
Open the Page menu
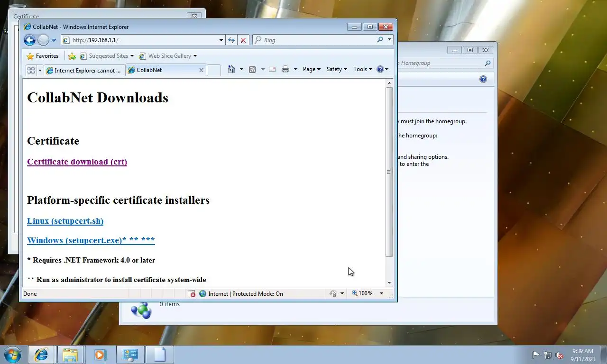(312, 69)
